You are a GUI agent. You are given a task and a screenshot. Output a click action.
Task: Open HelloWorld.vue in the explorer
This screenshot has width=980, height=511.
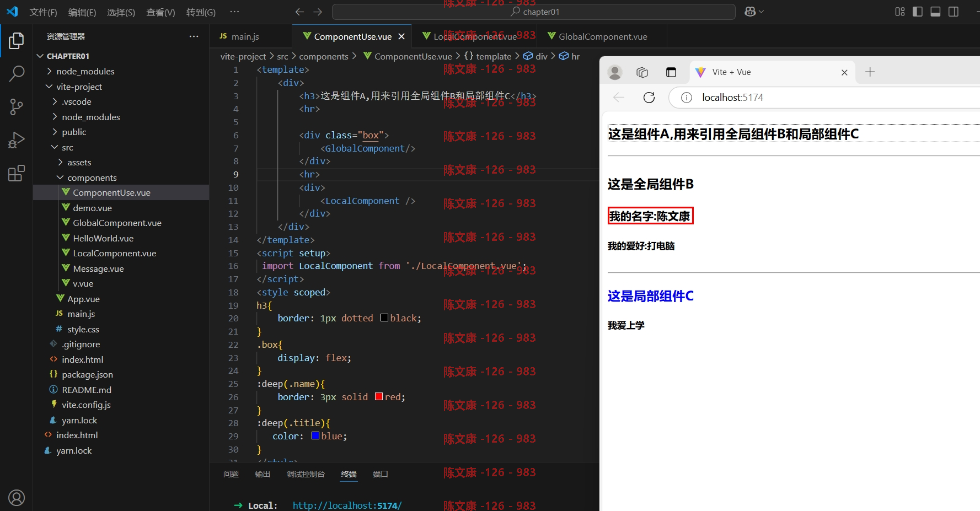tap(121, 238)
